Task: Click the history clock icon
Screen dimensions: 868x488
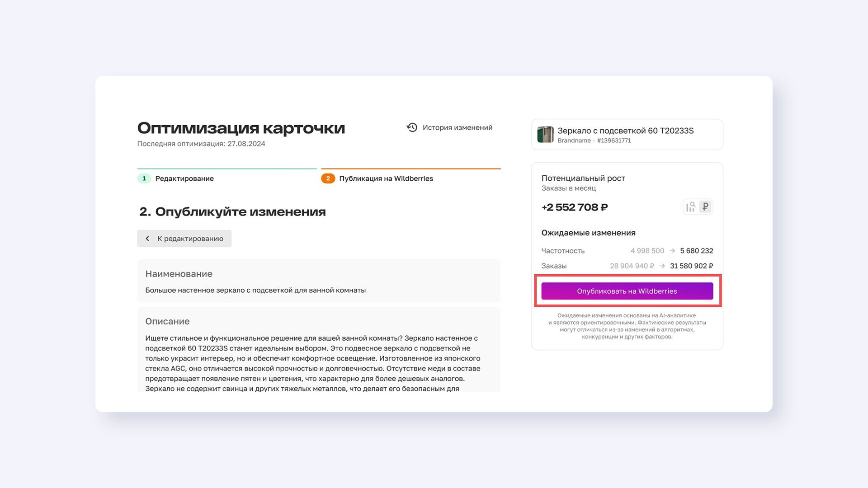Action: 412,127
